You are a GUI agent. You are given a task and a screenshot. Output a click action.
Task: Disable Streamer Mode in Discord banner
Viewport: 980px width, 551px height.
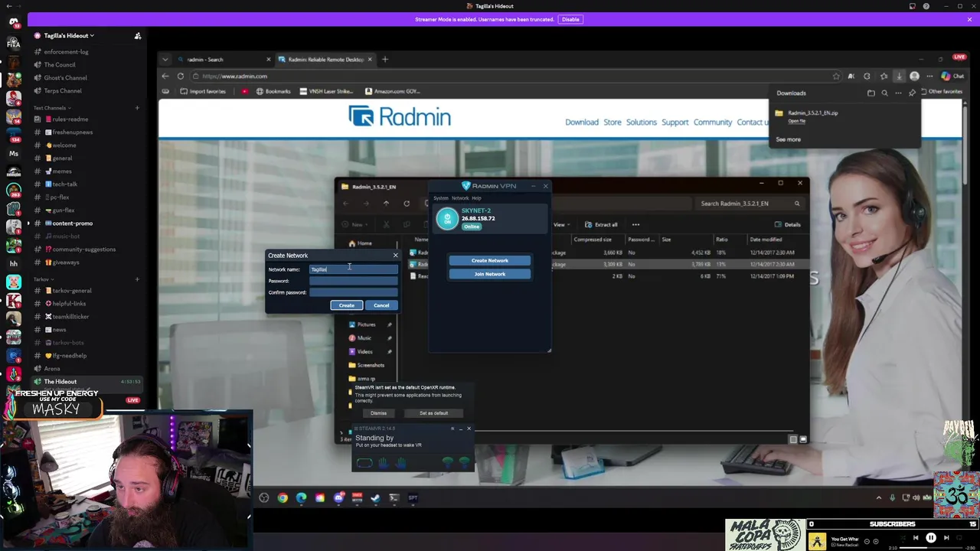click(570, 19)
